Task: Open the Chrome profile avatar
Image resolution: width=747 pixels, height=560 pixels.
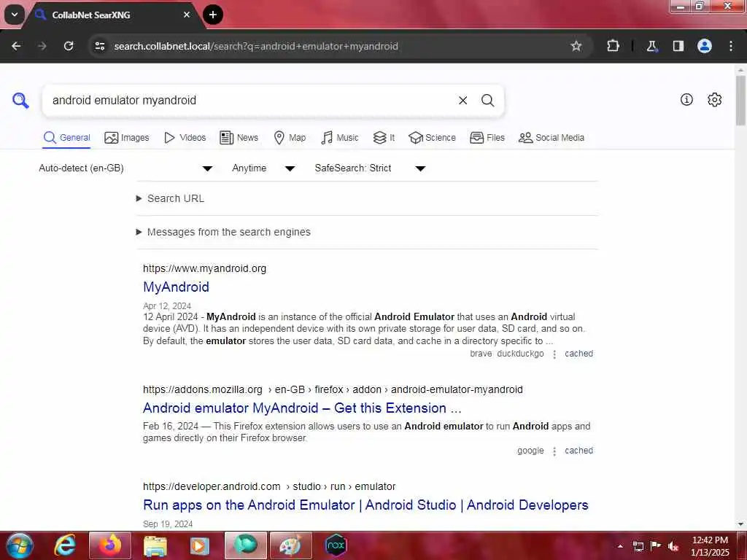Action: click(x=705, y=46)
